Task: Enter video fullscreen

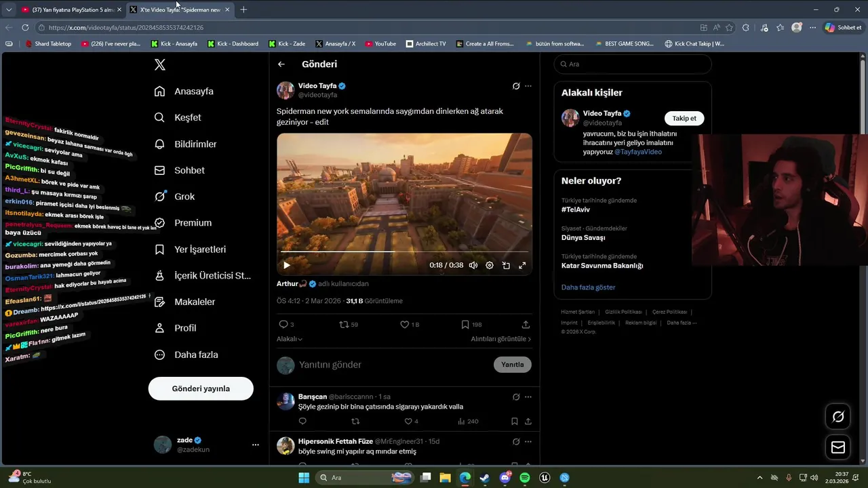Action: click(522, 265)
